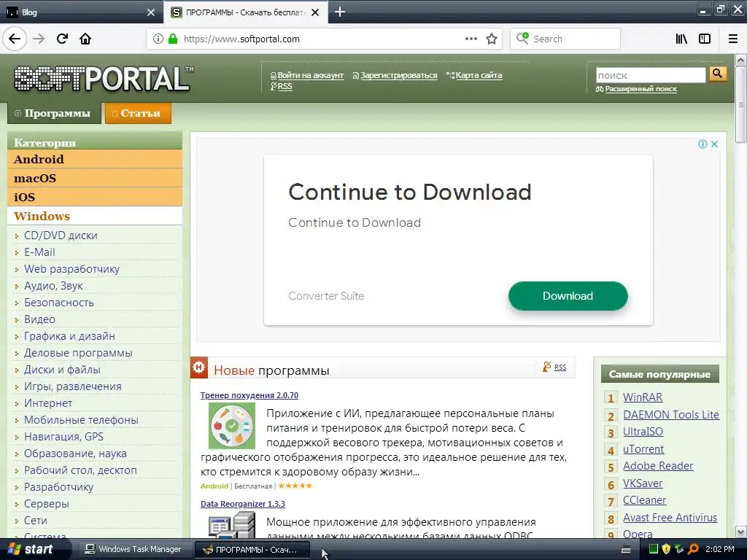Click Тренер похудения app thumbnail
The width and height of the screenshot is (747, 560).
(x=231, y=426)
